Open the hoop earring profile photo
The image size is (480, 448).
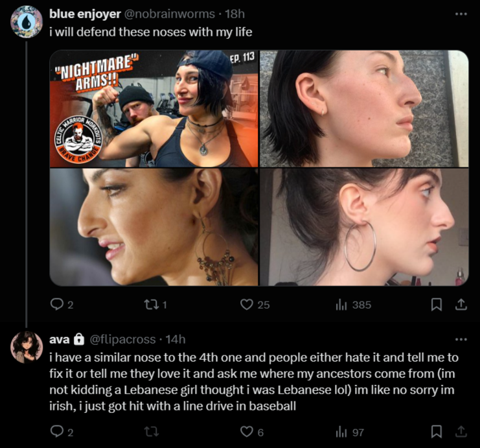364,227
